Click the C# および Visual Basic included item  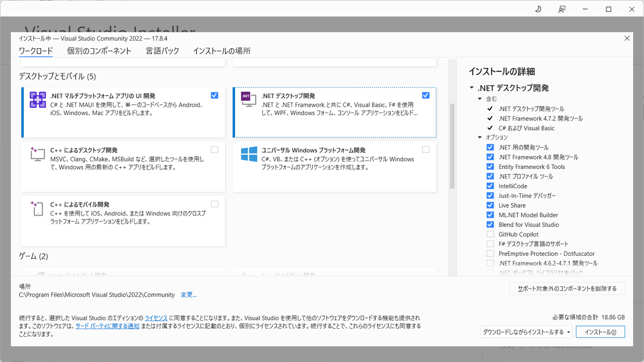tap(526, 128)
